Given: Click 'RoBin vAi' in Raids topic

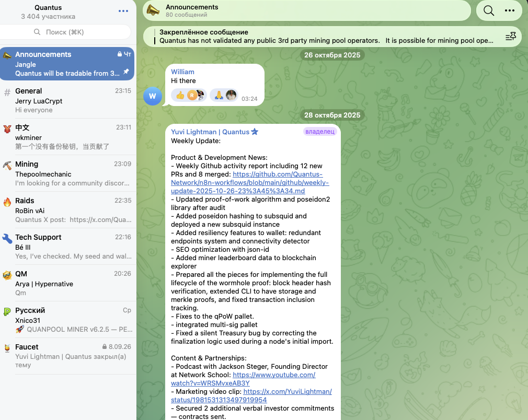Looking at the screenshot, I should pos(30,211).
